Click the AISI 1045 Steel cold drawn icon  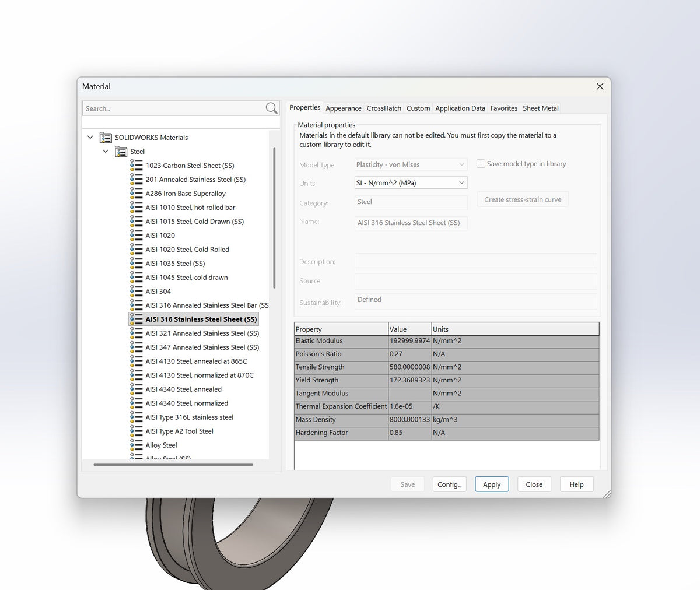click(136, 278)
